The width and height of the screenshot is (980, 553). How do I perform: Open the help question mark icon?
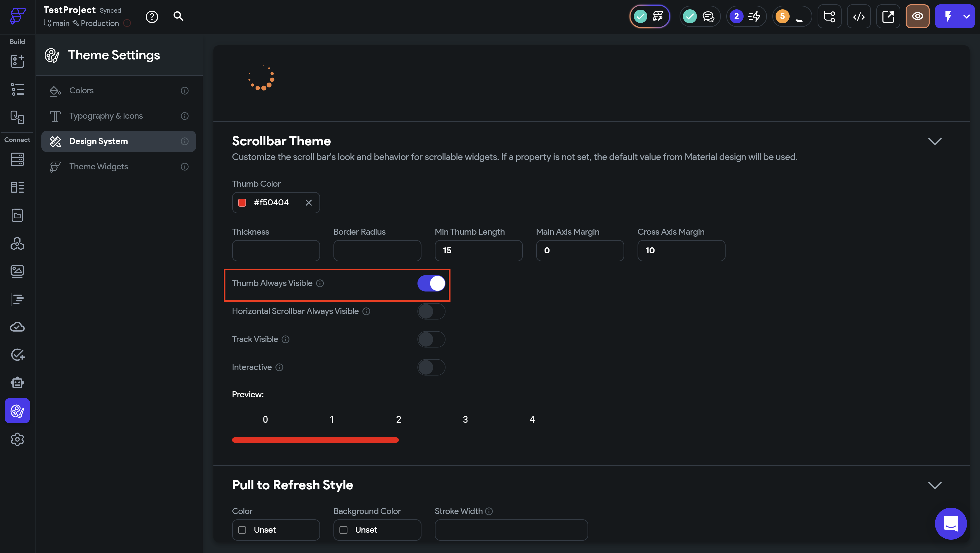[x=152, y=17]
